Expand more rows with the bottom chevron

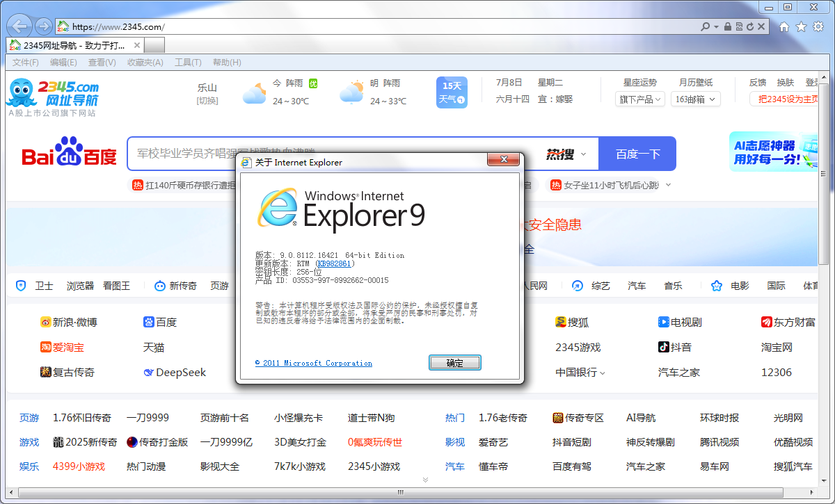coord(425,480)
